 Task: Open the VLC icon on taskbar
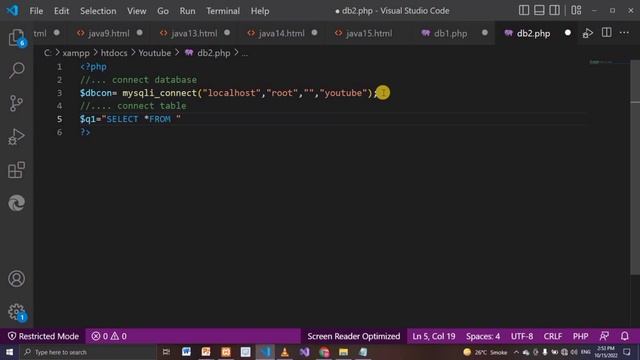click(284, 352)
